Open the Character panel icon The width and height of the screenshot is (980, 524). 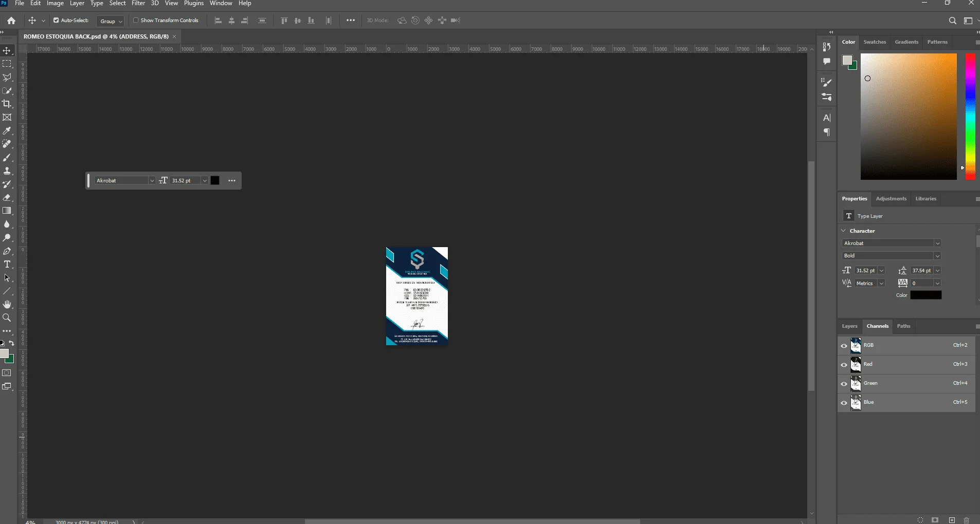click(x=827, y=118)
